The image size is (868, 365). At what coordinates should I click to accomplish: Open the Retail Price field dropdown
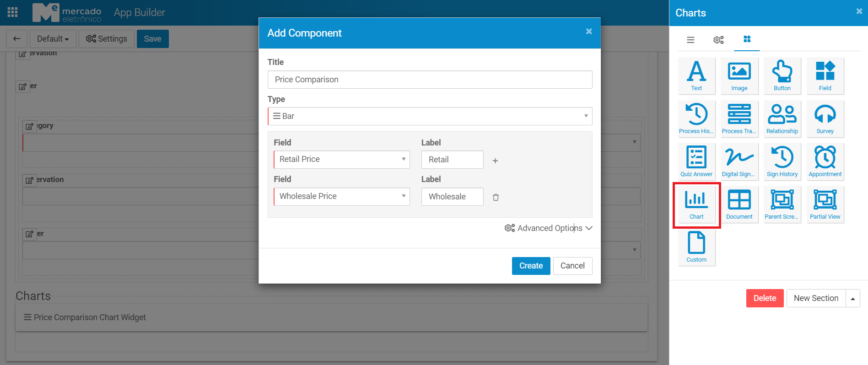341,160
